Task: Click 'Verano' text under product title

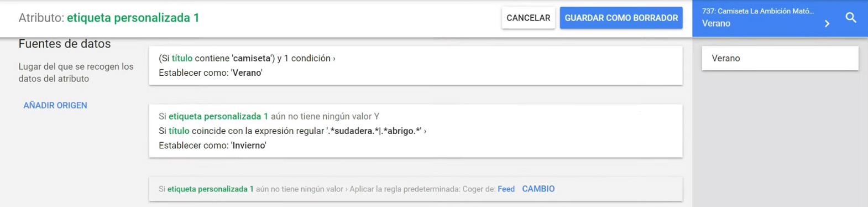Action: 716,23
